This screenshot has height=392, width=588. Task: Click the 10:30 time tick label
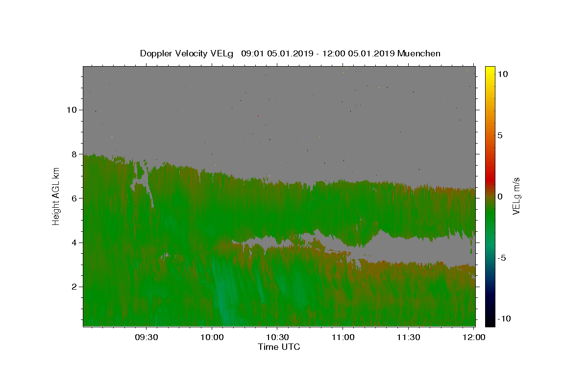point(277,337)
